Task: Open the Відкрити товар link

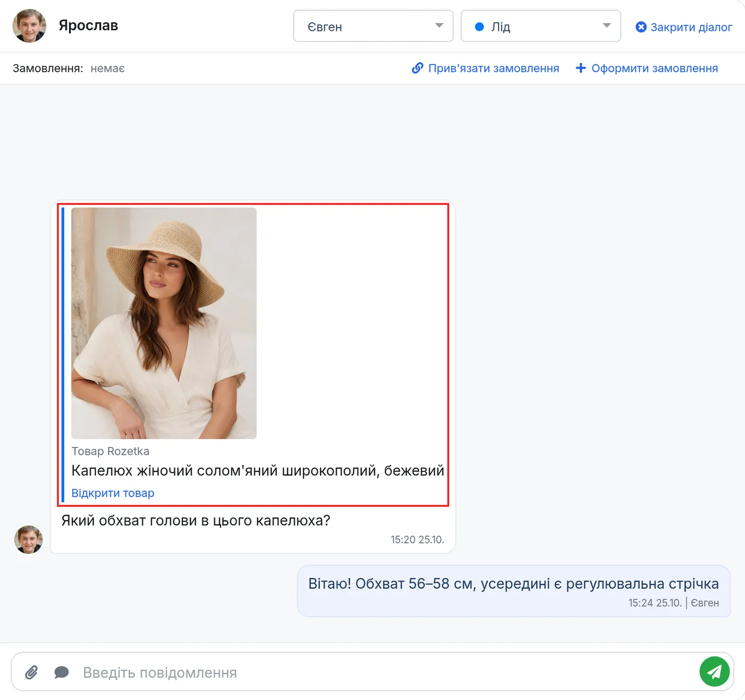Action: [x=113, y=493]
